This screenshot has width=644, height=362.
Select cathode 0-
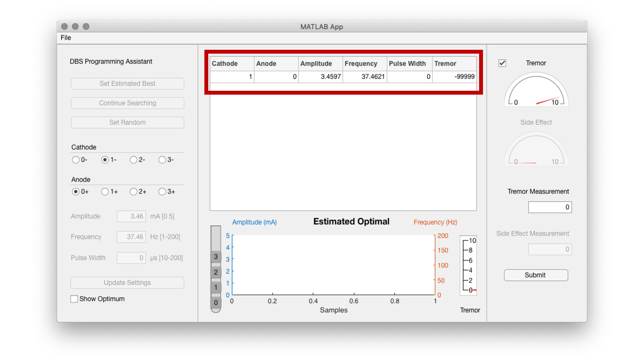76,159
